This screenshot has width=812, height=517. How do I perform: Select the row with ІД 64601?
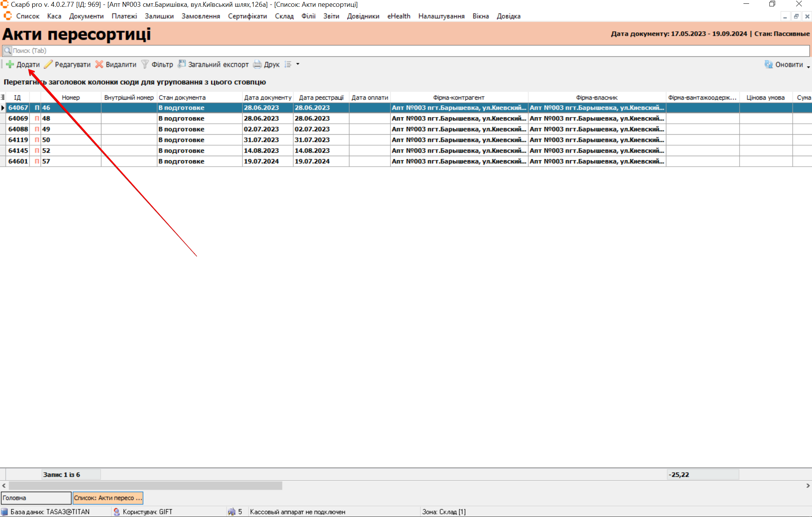[18, 161]
